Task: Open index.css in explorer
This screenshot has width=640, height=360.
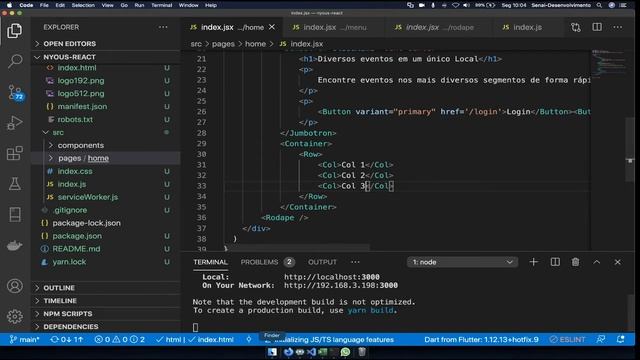Action: [75, 171]
